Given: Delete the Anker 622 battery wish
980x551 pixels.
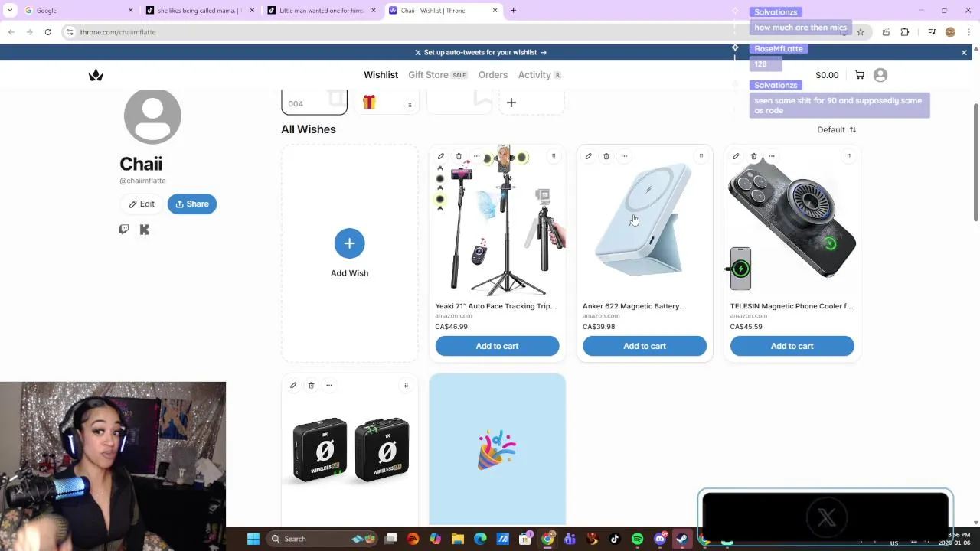Looking at the screenshot, I should pos(606,156).
